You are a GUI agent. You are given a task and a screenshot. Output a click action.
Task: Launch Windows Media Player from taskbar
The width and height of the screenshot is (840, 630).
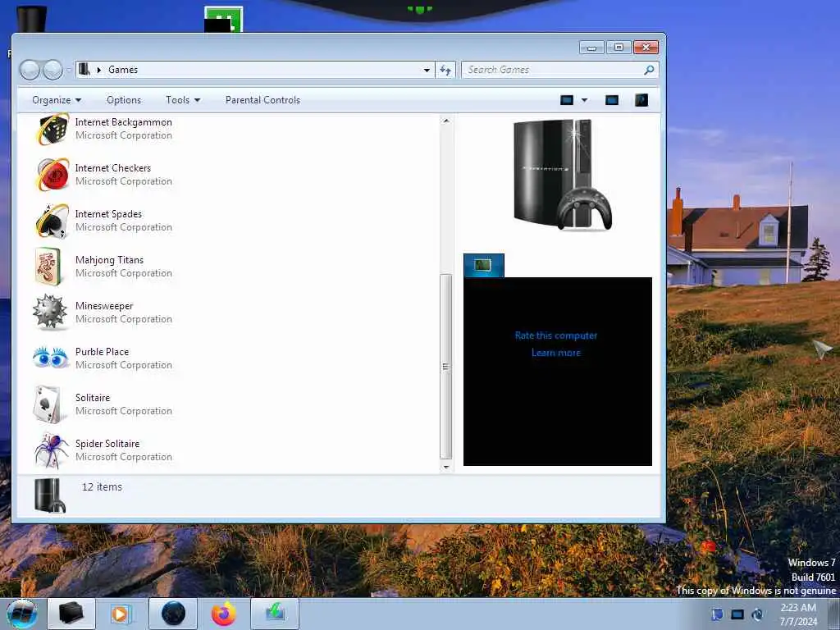coord(121,614)
